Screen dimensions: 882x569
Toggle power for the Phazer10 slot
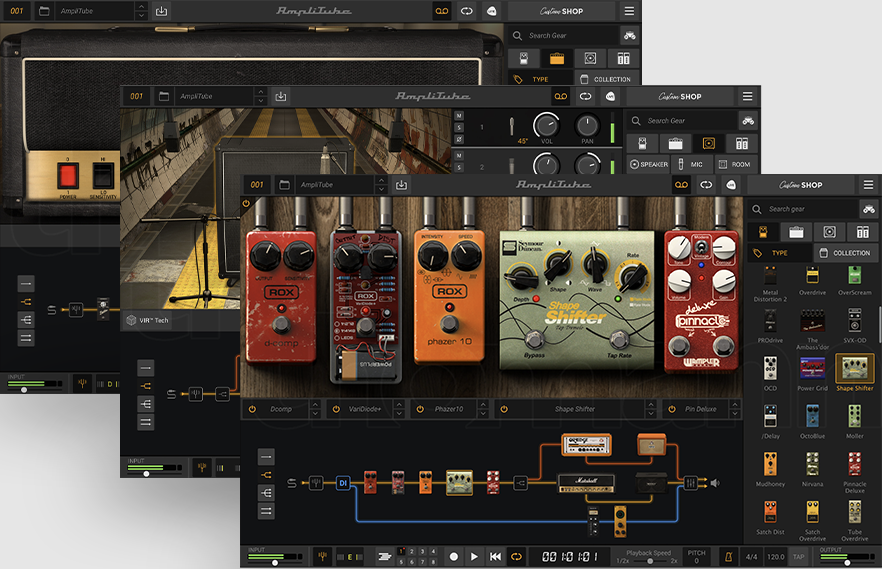point(420,409)
